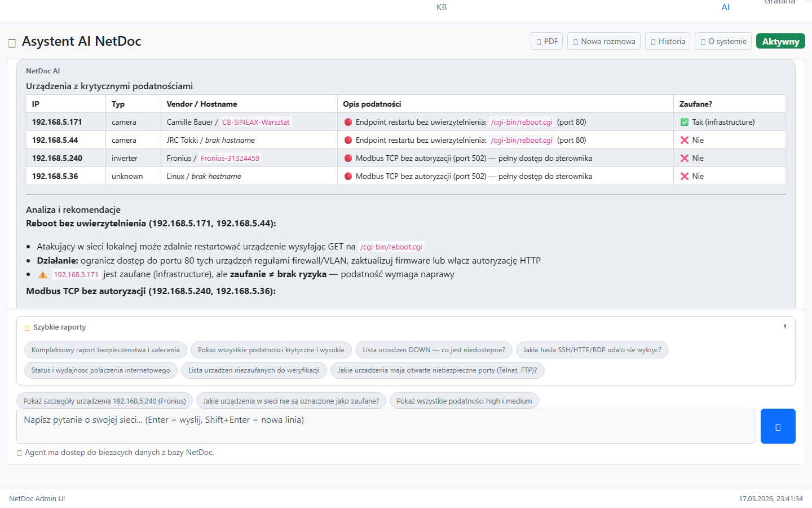Click the red critical dot for 192.168.5.240
The image size is (812, 508).
click(348, 158)
